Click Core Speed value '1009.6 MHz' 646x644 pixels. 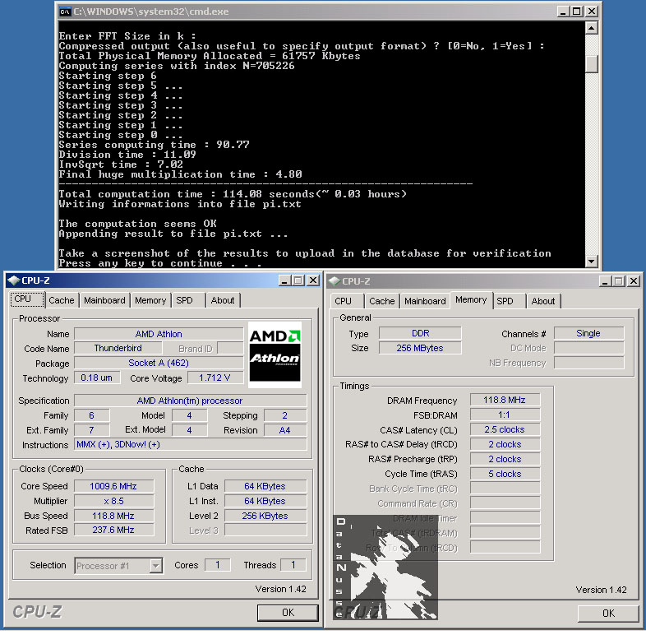click(113, 486)
